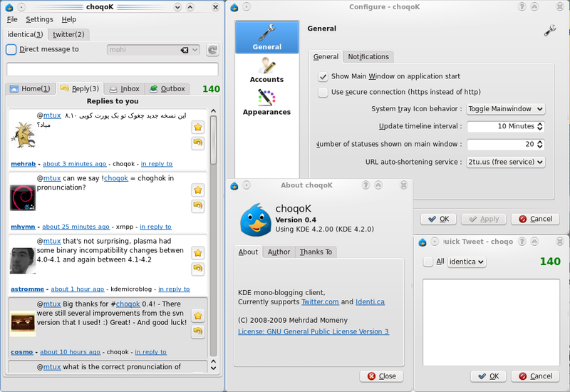Click the refresh icon beside the mohi field
Image resolution: width=570 pixels, height=392 pixels.
(212, 50)
